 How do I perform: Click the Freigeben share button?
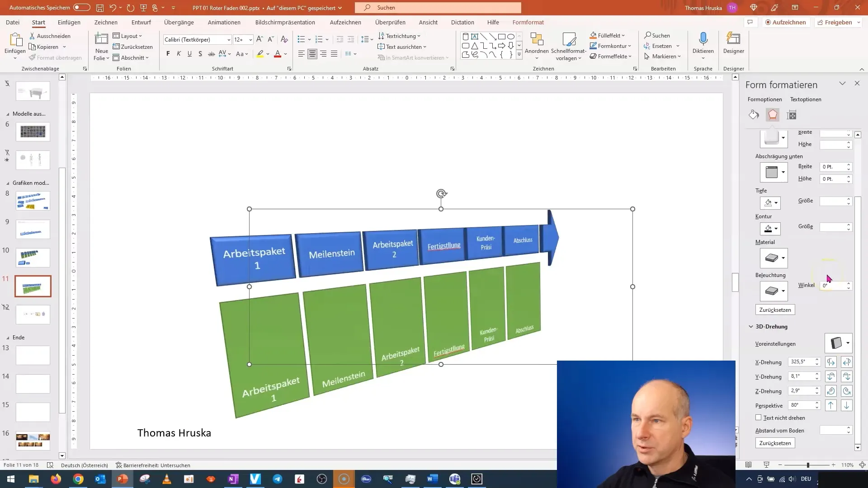pyautogui.click(x=839, y=22)
